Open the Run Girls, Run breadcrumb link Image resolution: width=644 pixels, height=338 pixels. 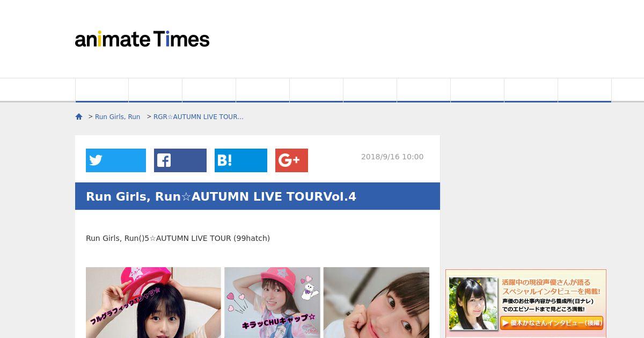coord(118,116)
